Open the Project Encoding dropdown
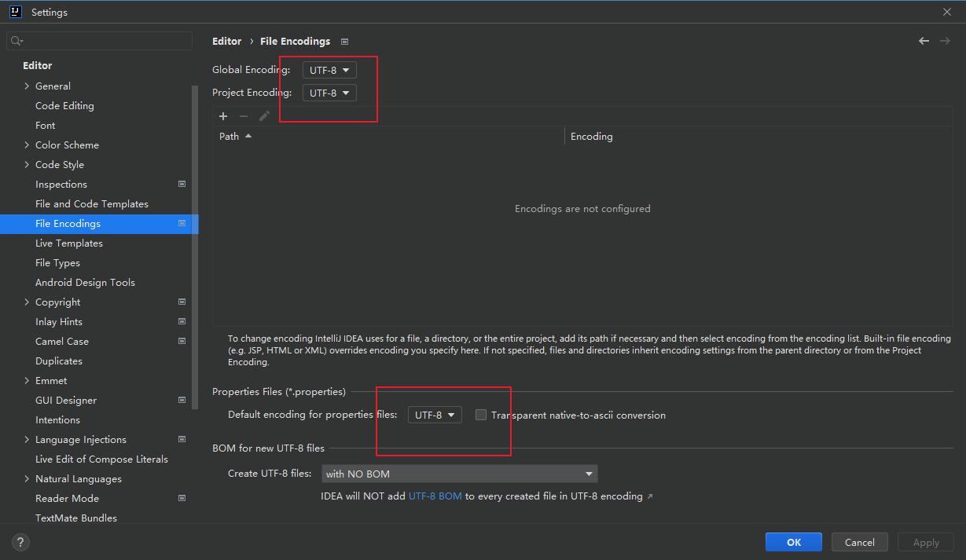 (x=329, y=93)
